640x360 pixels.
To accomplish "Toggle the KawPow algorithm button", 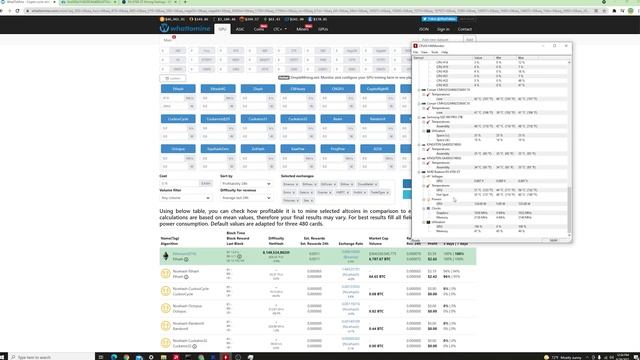I will coord(298,149).
